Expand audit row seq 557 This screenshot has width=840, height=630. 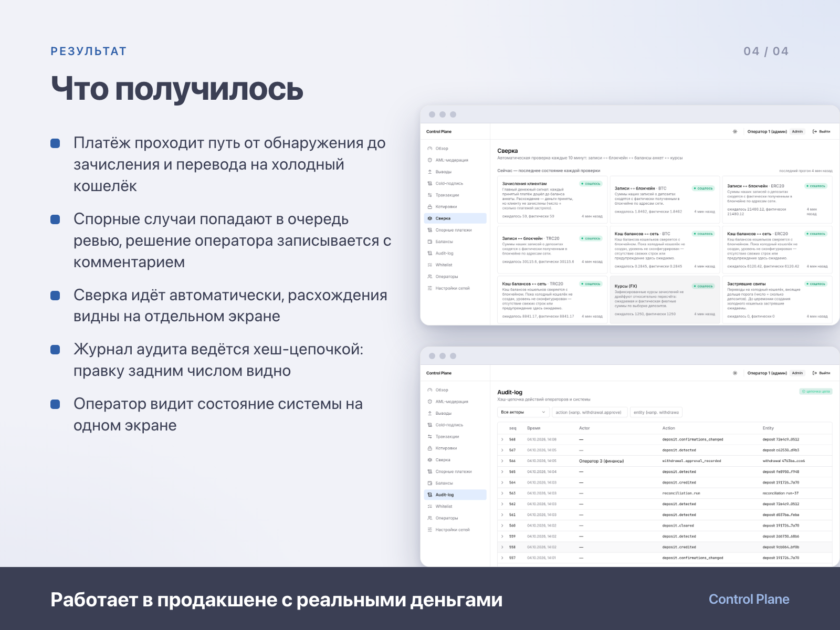click(x=502, y=558)
